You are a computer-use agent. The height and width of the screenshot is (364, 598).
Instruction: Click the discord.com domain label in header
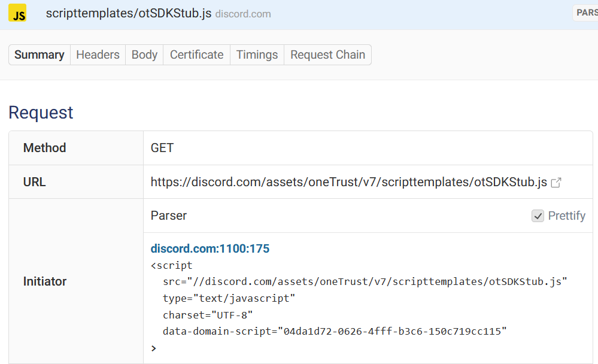point(242,14)
